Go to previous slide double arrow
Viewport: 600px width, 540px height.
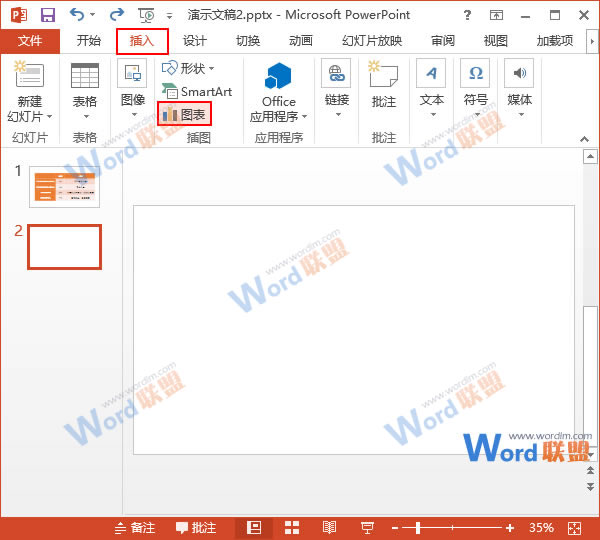point(590,470)
